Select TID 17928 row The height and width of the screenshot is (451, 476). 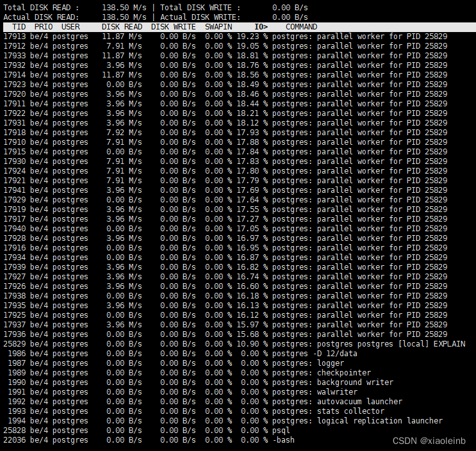[x=226, y=238]
